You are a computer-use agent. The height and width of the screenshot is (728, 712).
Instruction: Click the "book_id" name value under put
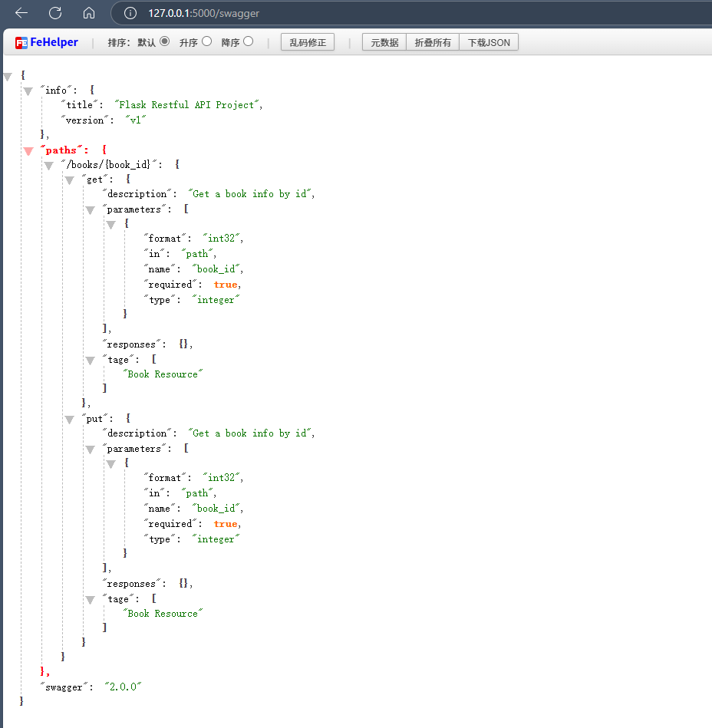pos(216,509)
